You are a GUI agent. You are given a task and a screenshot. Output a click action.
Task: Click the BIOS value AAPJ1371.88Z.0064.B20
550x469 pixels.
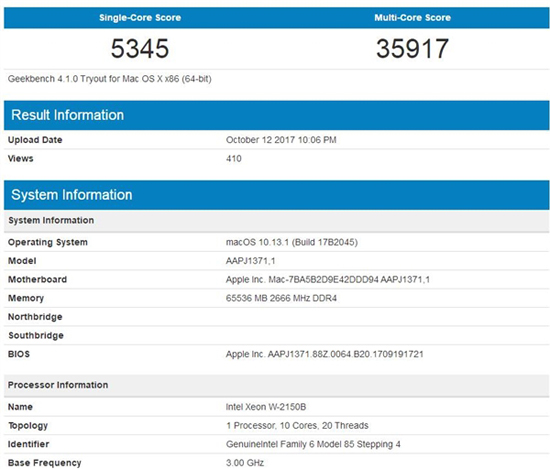point(324,354)
